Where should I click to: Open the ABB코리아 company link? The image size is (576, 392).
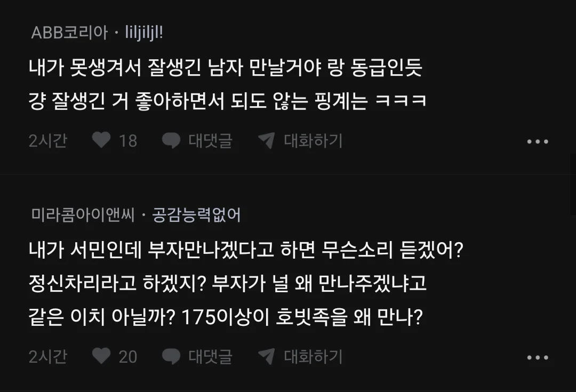tap(69, 33)
